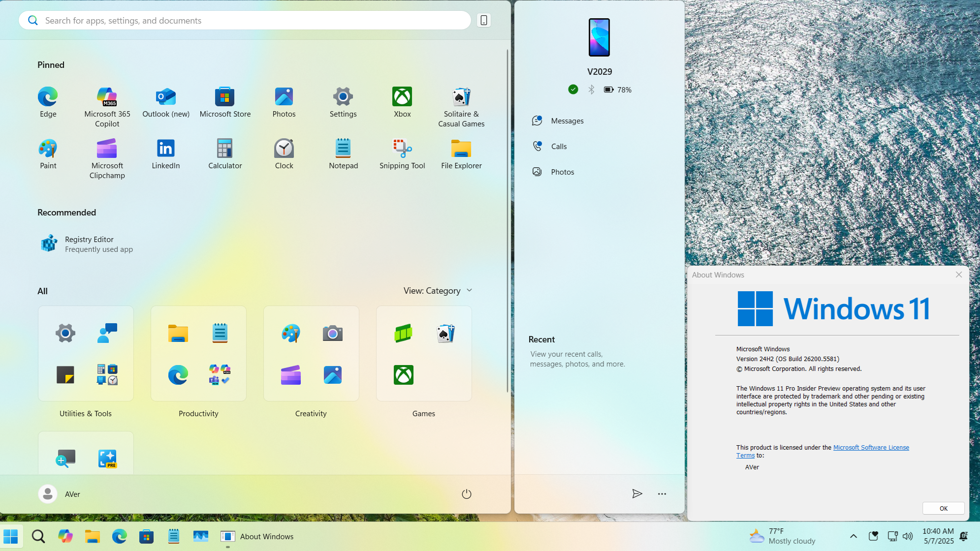Click the Start menu vertical scrollbar

pyautogui.click(x=507, y=220)
